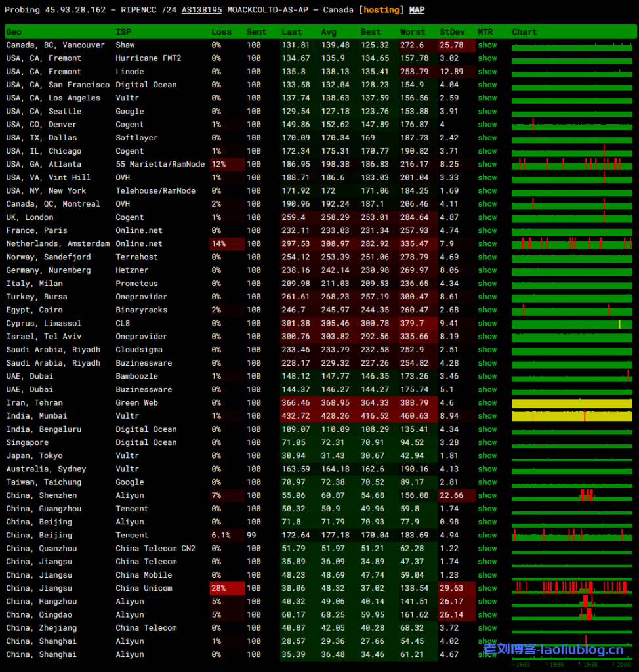Show MTR for India, Mumbai Vultr
The image size is (639, 672).
click(487, 416)
